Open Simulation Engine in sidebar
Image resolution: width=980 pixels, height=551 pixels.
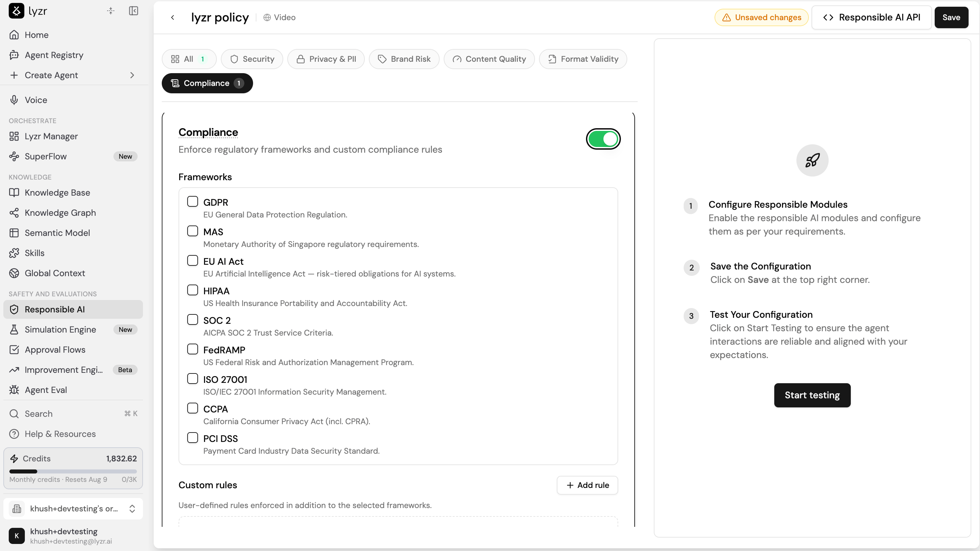point(73,330)
